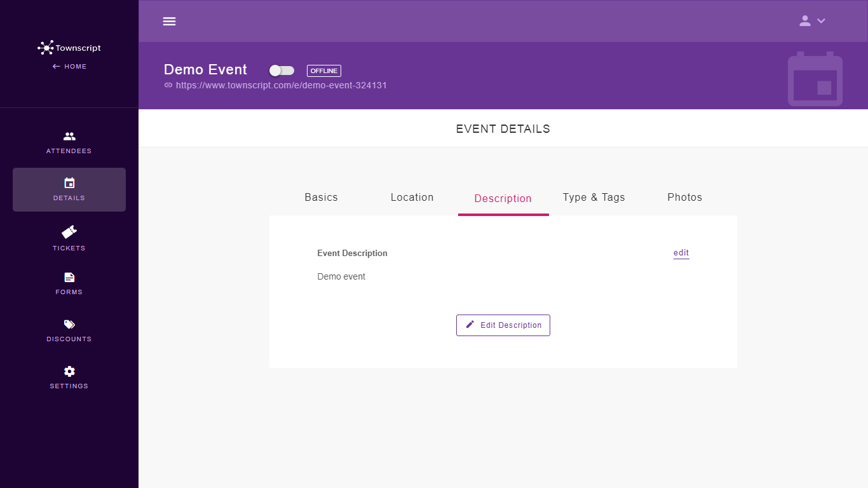868x488 pixels.
Task: Click the 'Demo event' description text
Action: [341, 276]
